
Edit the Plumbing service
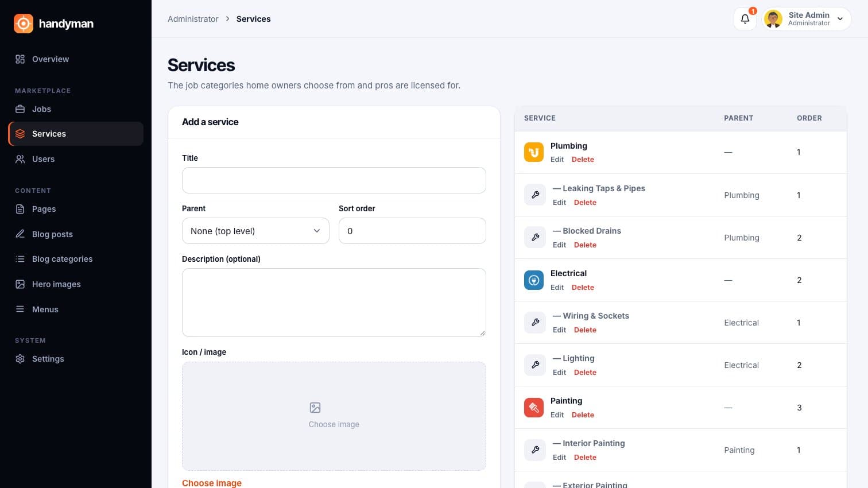point(557,160)
